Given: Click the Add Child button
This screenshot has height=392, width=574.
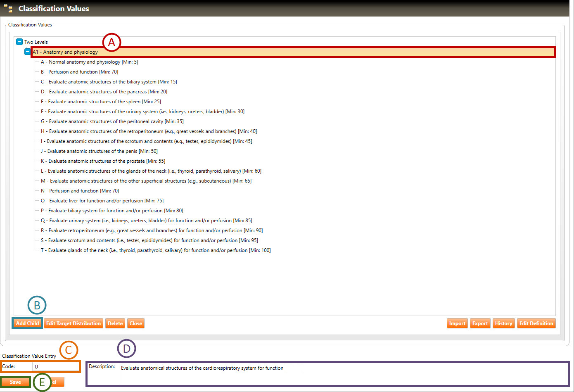Looking at the screenshot, I should (x=27, y=323).
